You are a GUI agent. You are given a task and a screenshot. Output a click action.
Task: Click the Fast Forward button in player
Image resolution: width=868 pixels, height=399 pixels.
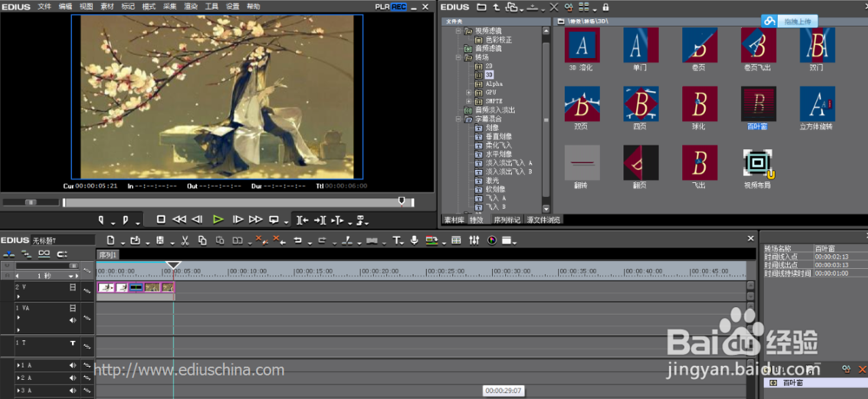coord(256,219)
